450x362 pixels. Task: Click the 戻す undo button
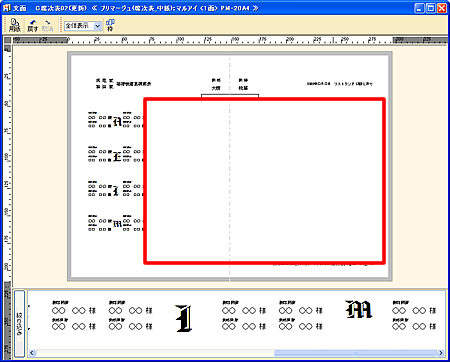pos(33,25)
